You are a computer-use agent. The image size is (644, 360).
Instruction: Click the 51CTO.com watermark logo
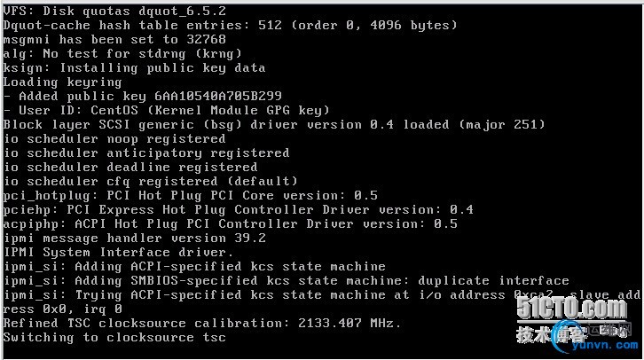pyautogui.click(x=572, y=308)
